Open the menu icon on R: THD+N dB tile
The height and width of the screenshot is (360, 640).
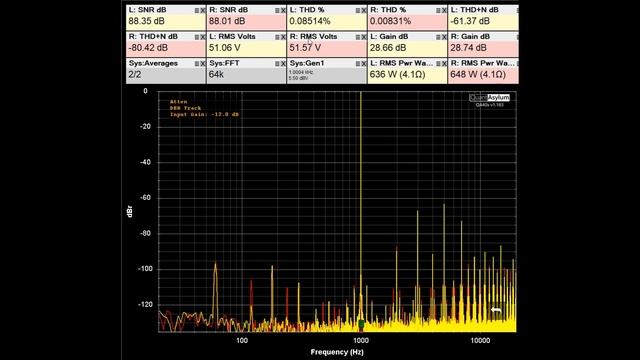(x=197, y=37)
